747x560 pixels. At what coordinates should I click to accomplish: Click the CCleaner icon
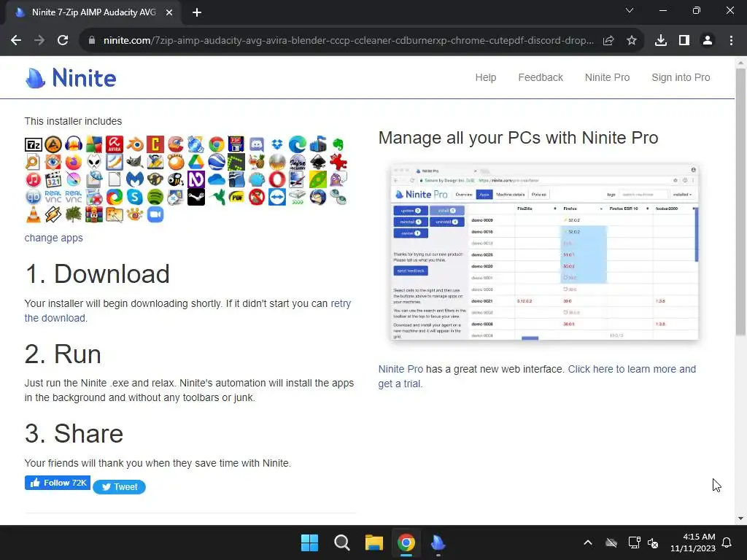tap(175, 144)
